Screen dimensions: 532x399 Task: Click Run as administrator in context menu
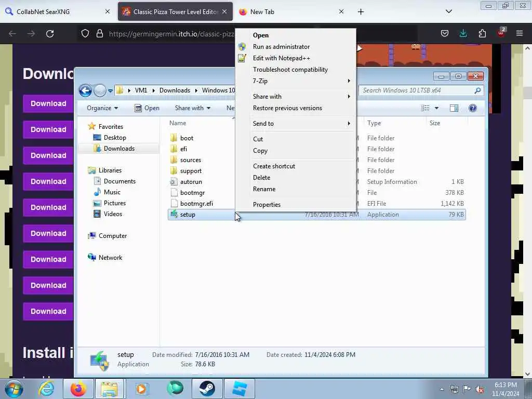click(x=281, y=46)
